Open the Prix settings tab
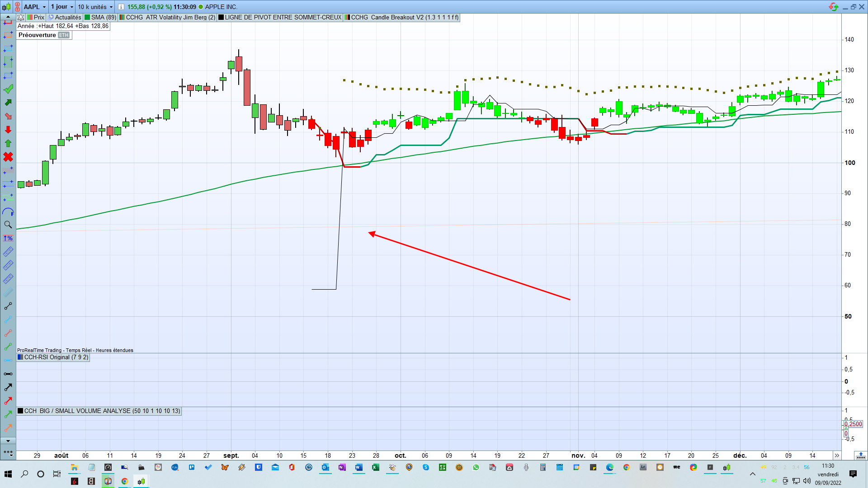868x488 pixels. tap(36, 17)
